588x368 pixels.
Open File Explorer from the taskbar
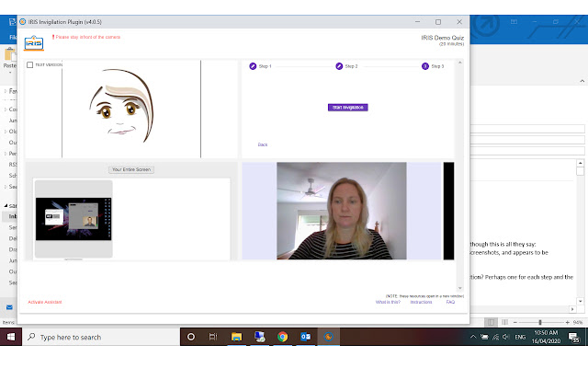[236, 337]
